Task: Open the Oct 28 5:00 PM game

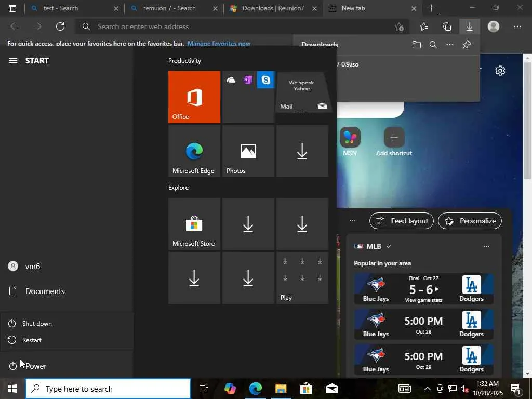Action: [x=423, y=324]
